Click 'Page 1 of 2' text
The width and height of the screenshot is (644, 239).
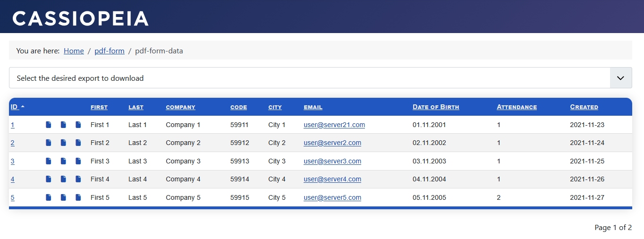pyautogui.click(x=613, y=228)
